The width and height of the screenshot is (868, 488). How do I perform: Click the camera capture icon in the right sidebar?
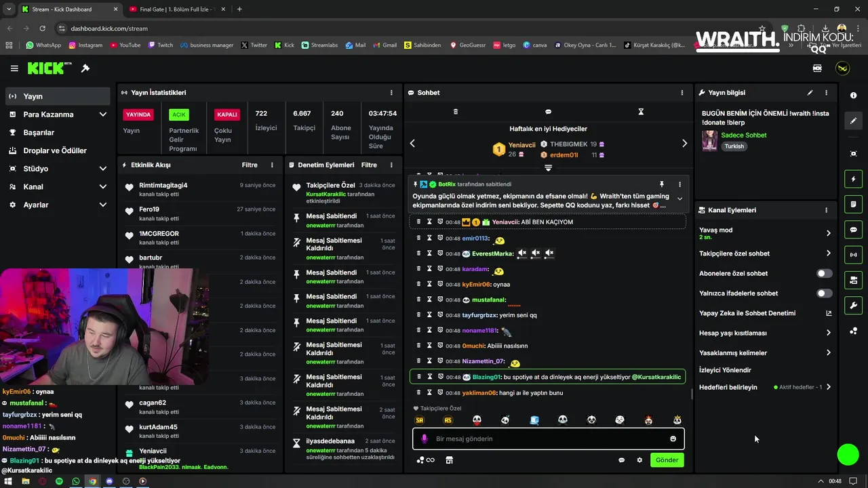[x=854, y=154]
